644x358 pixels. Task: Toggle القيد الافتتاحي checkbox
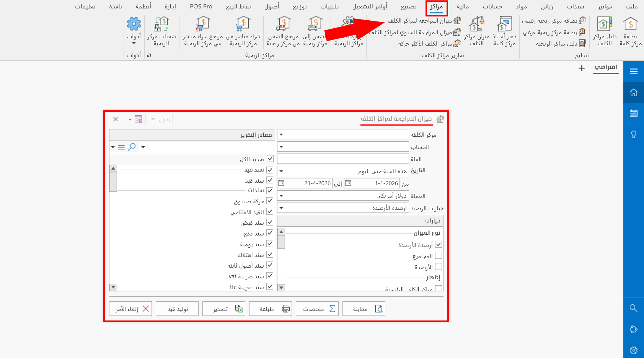pyautogui.click(x=270, y=212)
